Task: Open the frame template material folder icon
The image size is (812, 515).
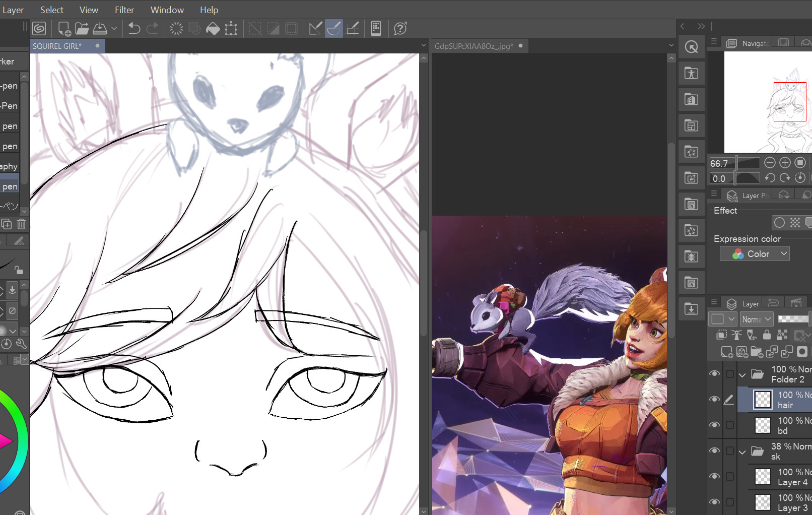Action: 691,125
